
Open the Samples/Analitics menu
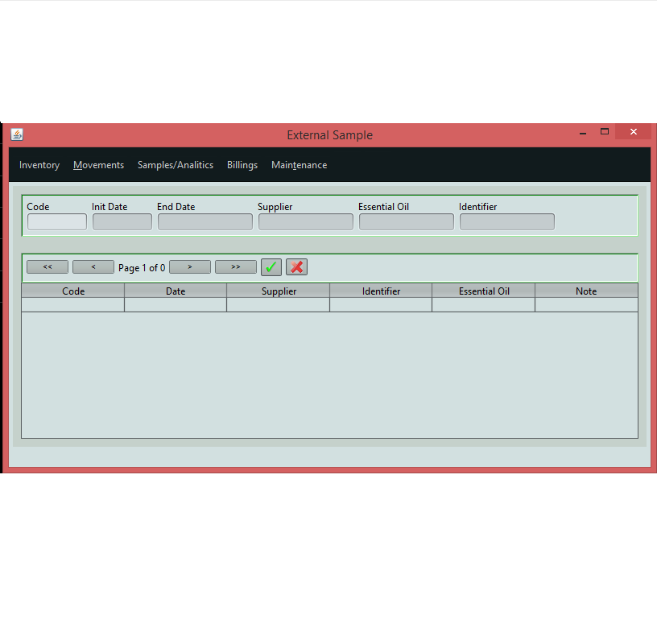176,165
